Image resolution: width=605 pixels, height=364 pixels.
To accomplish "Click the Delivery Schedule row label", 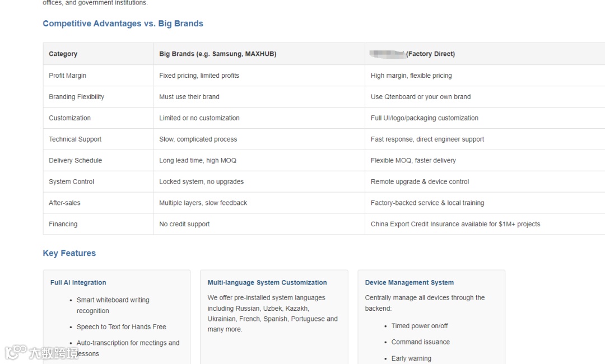I will click(75, 161).
